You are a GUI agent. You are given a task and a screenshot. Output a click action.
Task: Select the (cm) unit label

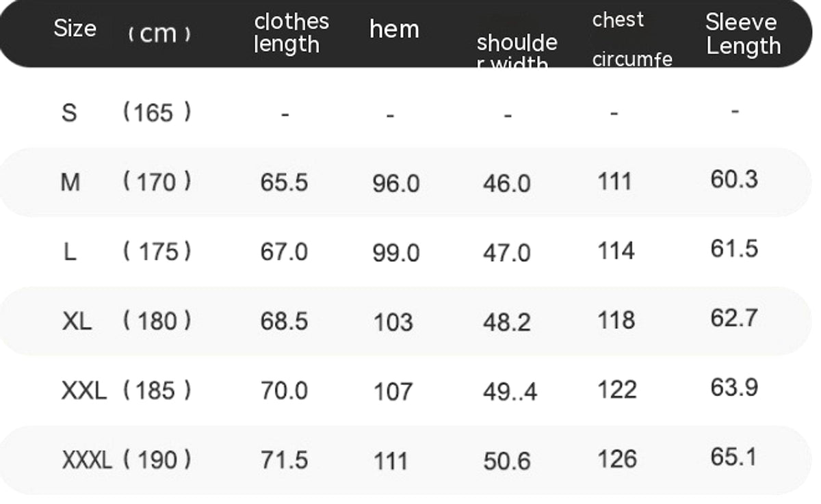coord(159,34)
